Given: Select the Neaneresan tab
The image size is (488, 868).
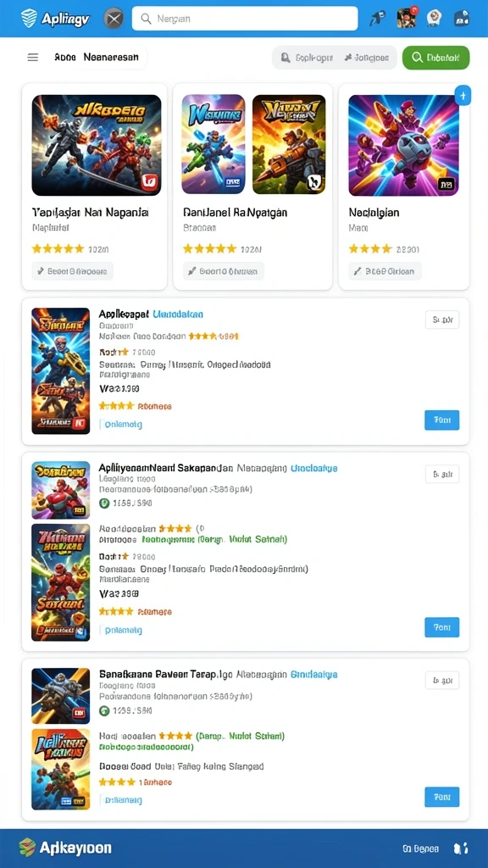Looking at the screenshot, I should (x=111, y=57).
